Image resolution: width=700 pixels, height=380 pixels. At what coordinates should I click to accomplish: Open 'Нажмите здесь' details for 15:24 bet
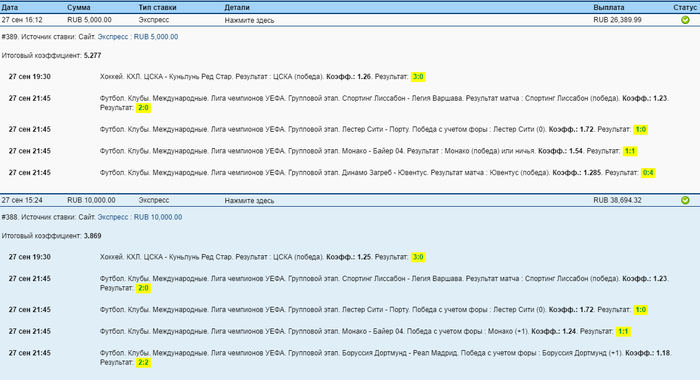[249, 200]
